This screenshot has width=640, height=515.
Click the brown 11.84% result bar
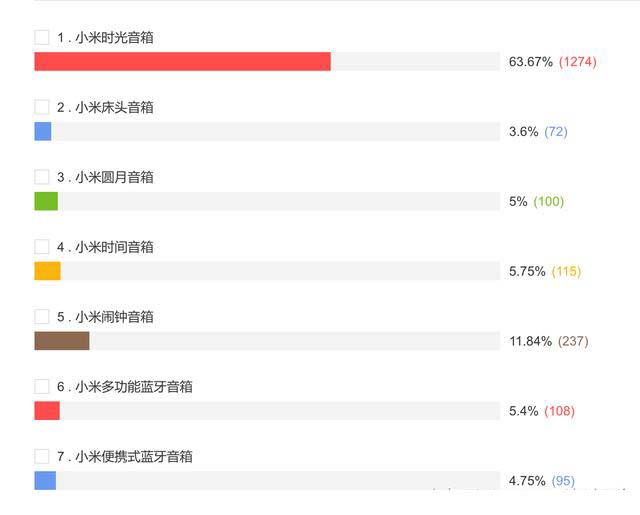[x=62, y=341]
